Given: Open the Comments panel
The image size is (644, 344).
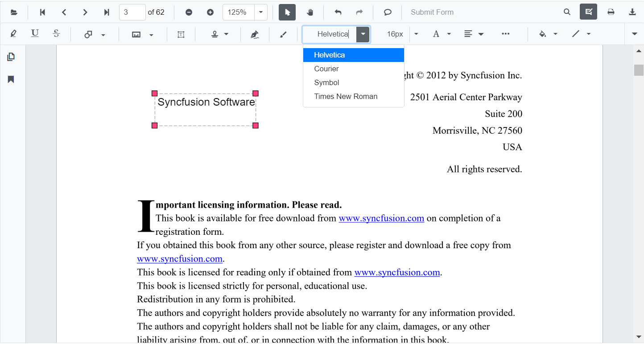Looking at the screenshot, I should click(387, 12).
